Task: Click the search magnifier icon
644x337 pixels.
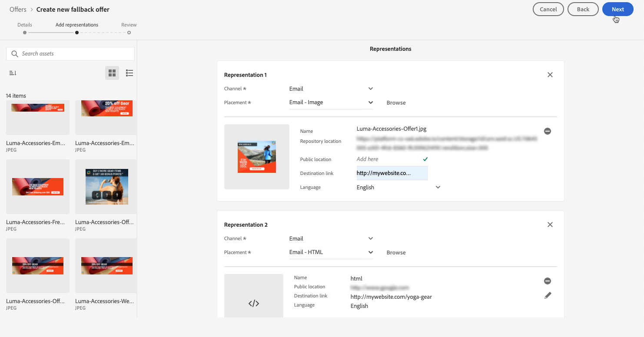Action: point(15,54)
